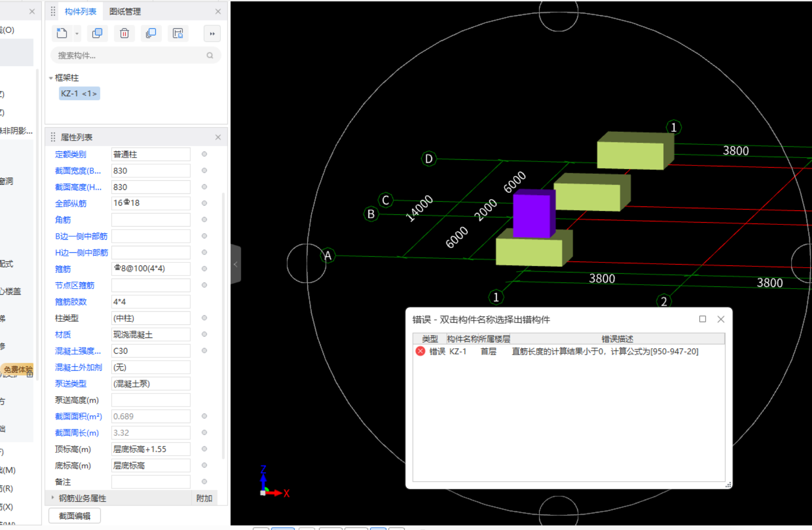Open the 材质 dropdown 现浇混凝土
This screenshot has width=812, height=530.
[x=151, y=334]
